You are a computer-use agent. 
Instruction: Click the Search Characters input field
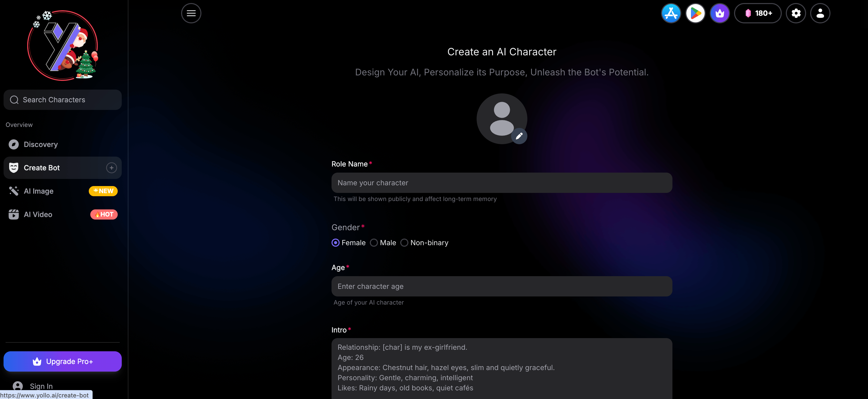(x=63, y=99)
